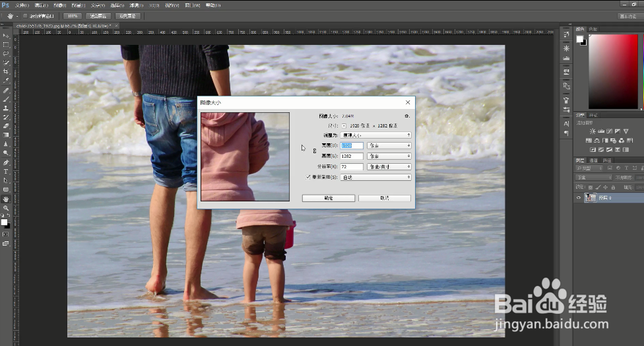Toggle lock position in Layers panel
The image size is (644, 346).
click(x=605, y=188)
